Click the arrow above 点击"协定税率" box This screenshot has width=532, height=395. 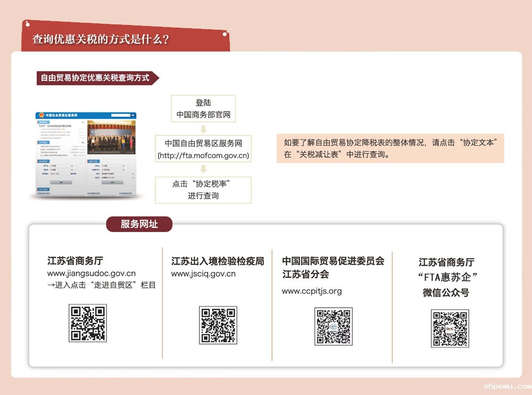[203, 169]
